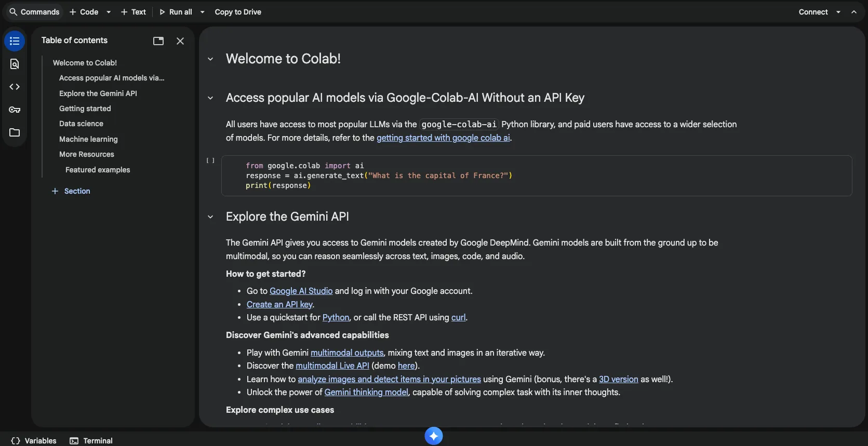868x446 pixels.
Task: Open the Python quickstart link
Action: click(x=336, y=317)
